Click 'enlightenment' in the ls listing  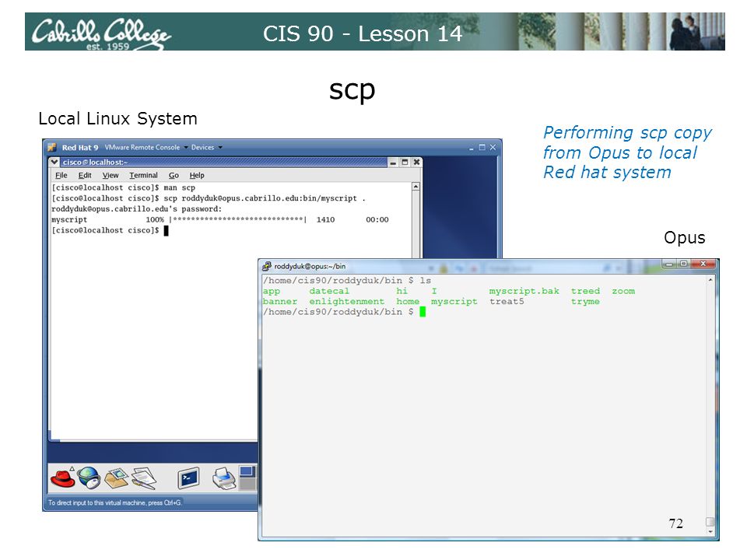click(x=346, y=302)
